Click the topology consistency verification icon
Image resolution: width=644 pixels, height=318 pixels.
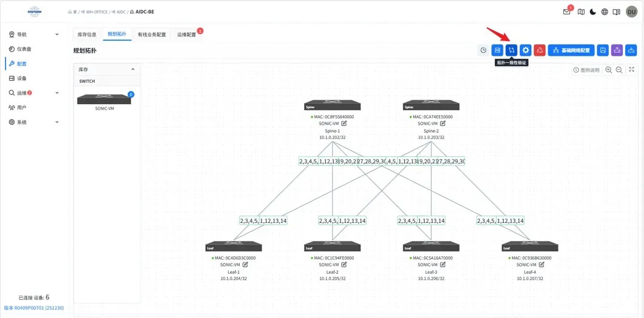(511, 50)
